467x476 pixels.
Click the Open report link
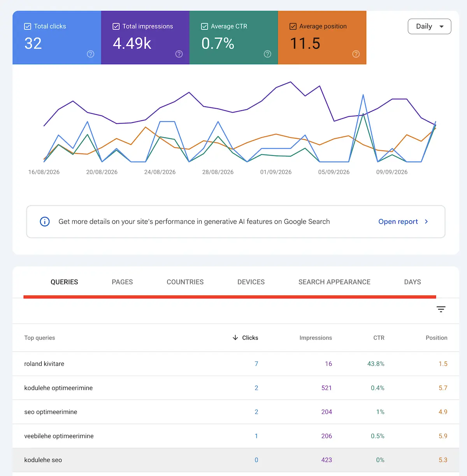[x=398, y=222]
